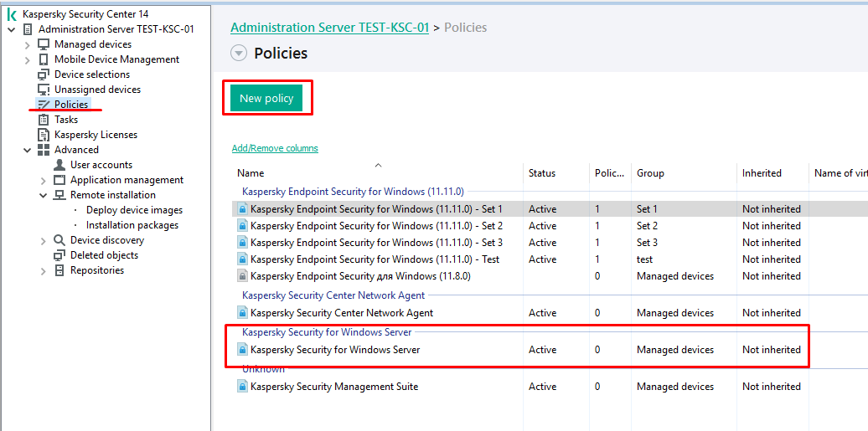This screenshot has width=868, height=431.
Task: Collapse the Administration Server TEST-KSC-01 node
Action: (12, 29)
